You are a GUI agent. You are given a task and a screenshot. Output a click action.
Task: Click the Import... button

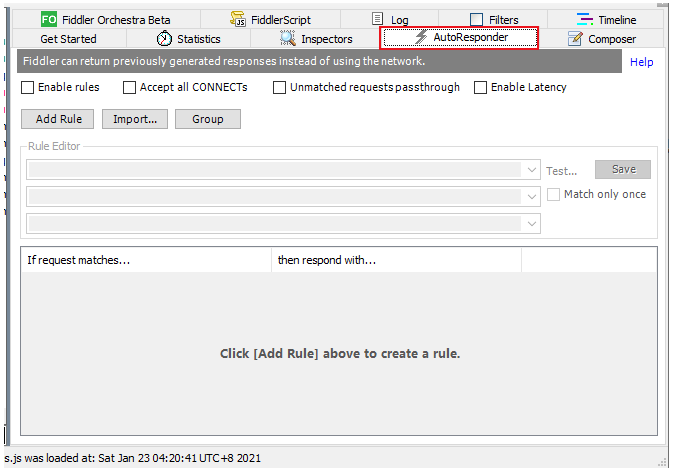coord(135,119)
